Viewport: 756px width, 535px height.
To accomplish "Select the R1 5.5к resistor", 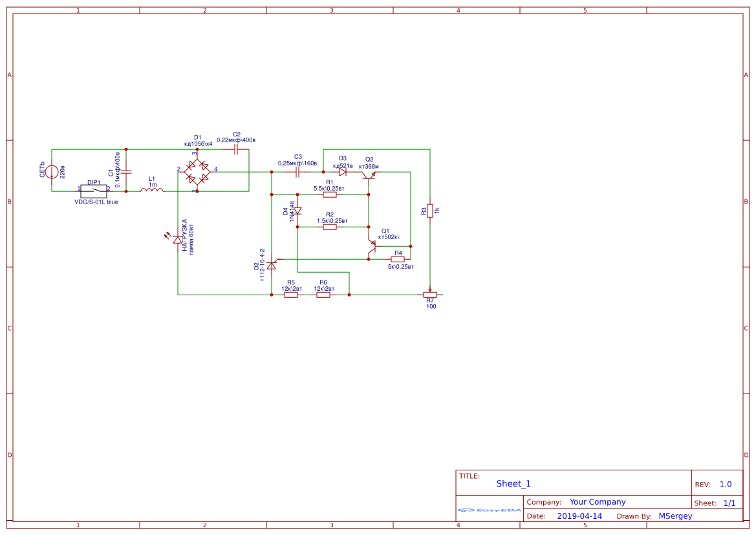I will [330, 194].
